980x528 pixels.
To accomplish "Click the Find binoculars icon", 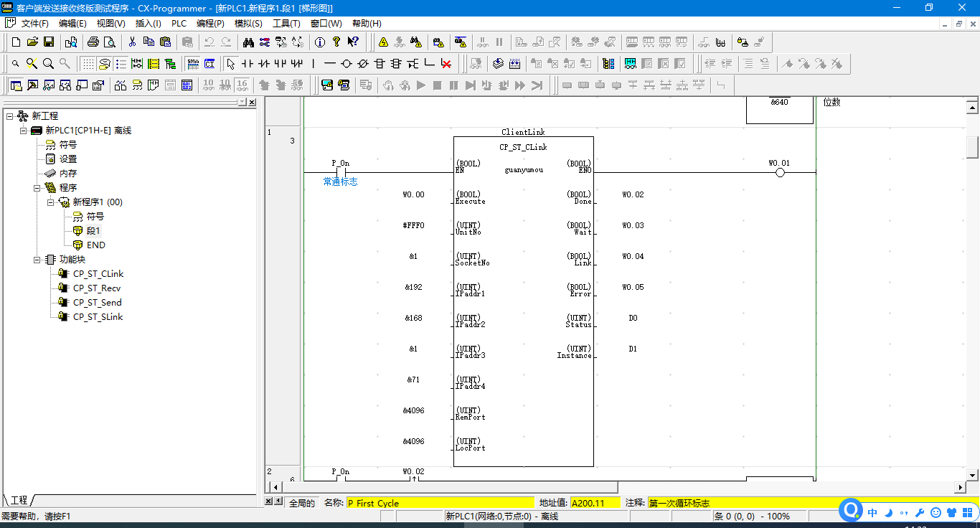I will click(x=248, y=42).
